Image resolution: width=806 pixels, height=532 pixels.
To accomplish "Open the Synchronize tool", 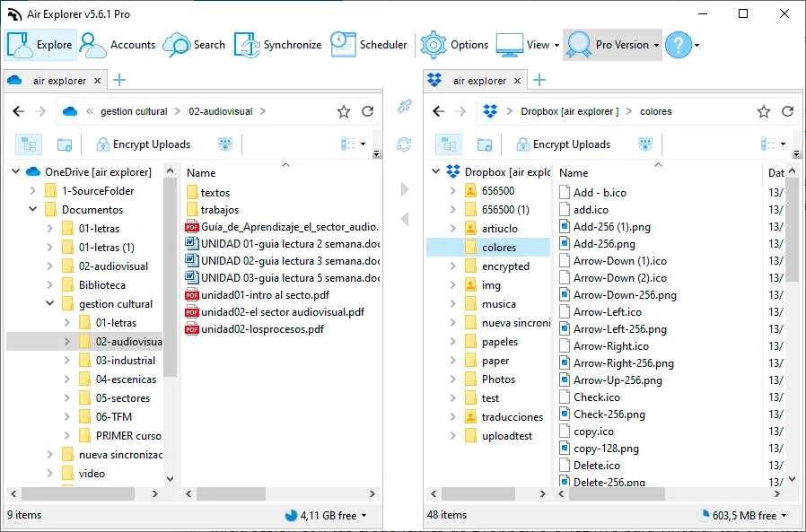I will coord(277,45).
